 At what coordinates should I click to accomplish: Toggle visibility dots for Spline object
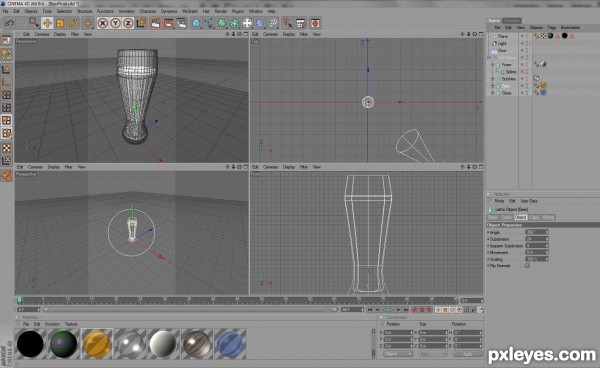(527, 72)
